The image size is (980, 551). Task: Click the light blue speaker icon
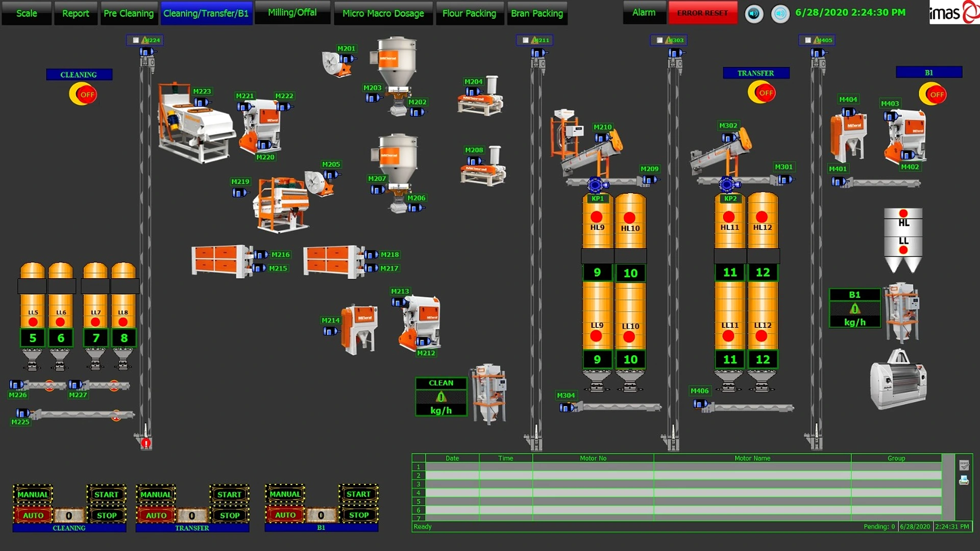(x=780, y=13)
